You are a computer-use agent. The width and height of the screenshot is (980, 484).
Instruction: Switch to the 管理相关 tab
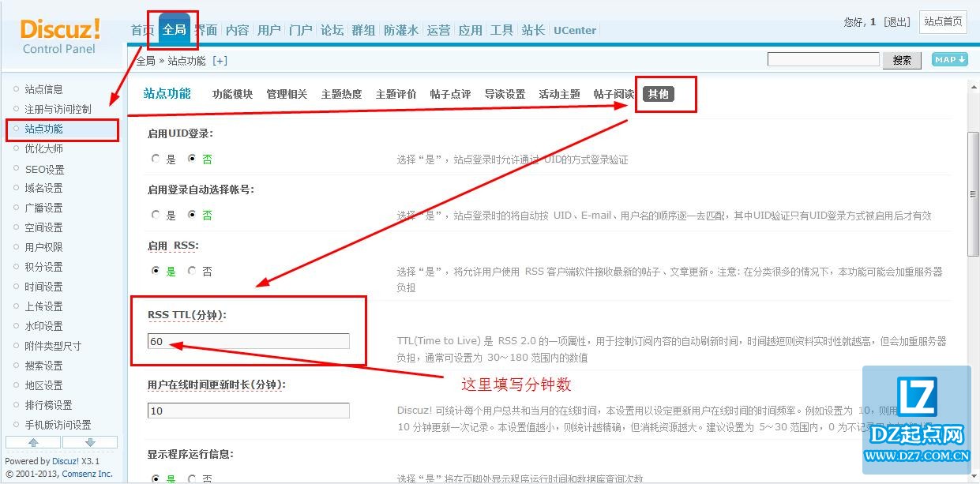click(x=287, y=94)
